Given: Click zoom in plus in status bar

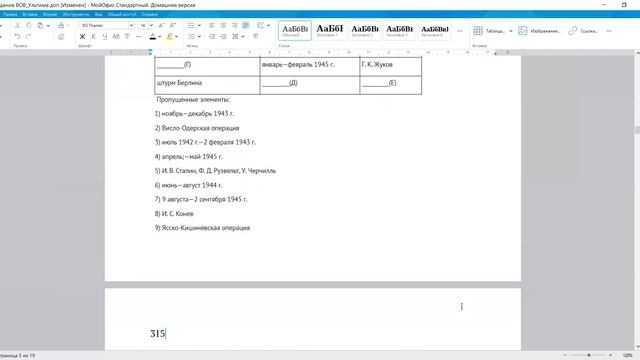Looking at the screenshot, I should tap(611, 356).
